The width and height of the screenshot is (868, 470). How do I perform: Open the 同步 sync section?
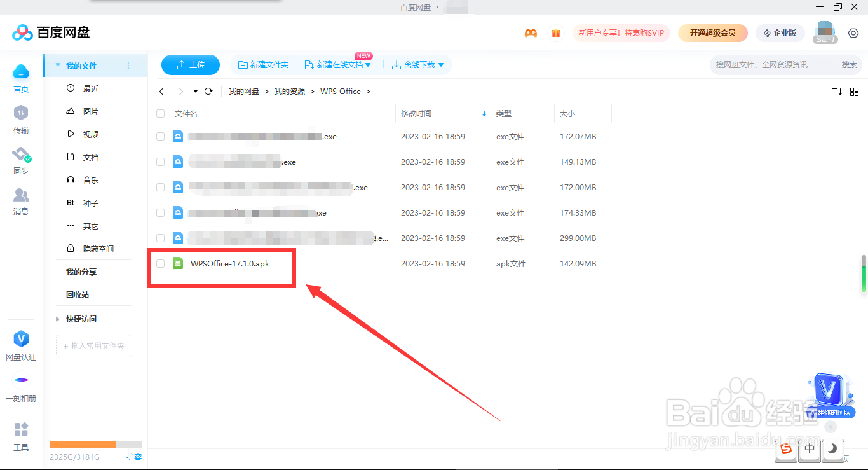coord(21,160)
